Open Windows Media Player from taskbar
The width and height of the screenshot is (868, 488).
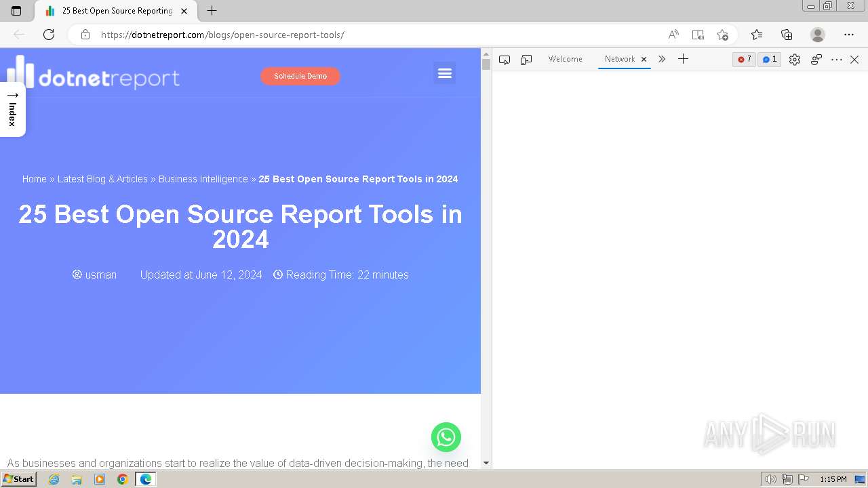[100, 479]
